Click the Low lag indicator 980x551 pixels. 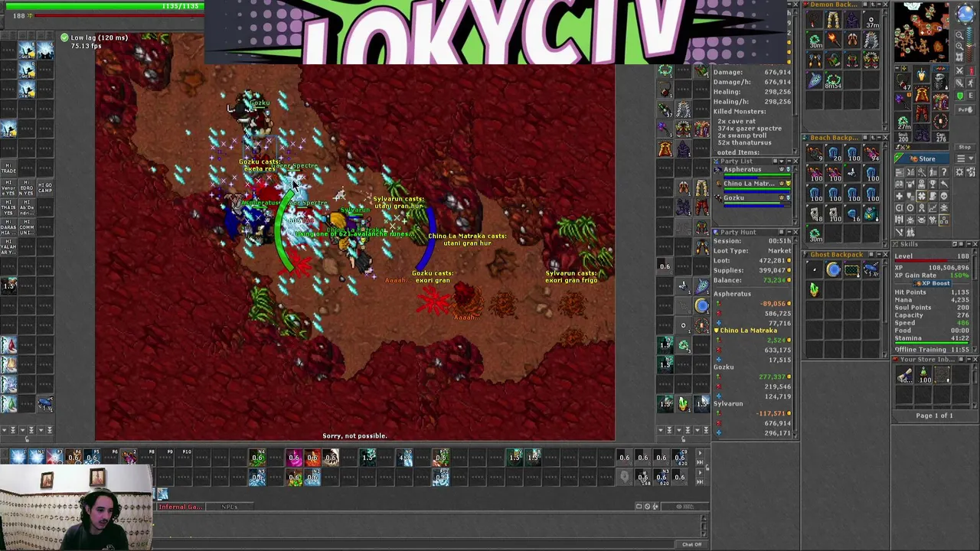pos(93,37)
